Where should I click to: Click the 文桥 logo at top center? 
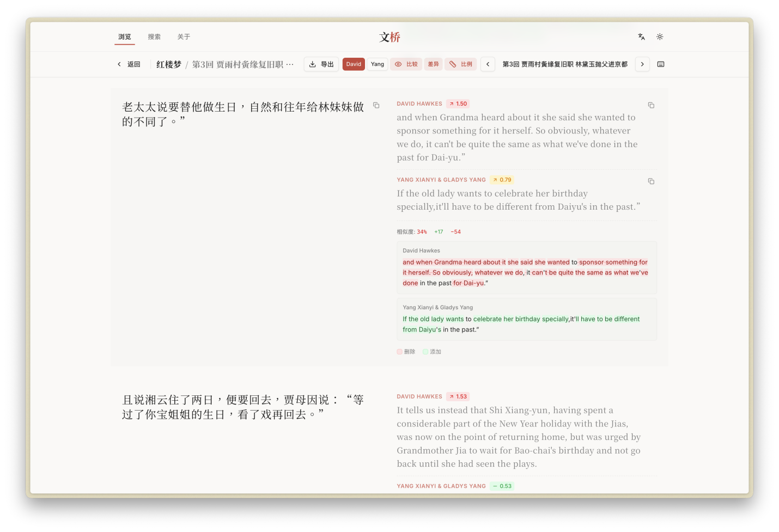pyautogui.click(x=389, y=37)
